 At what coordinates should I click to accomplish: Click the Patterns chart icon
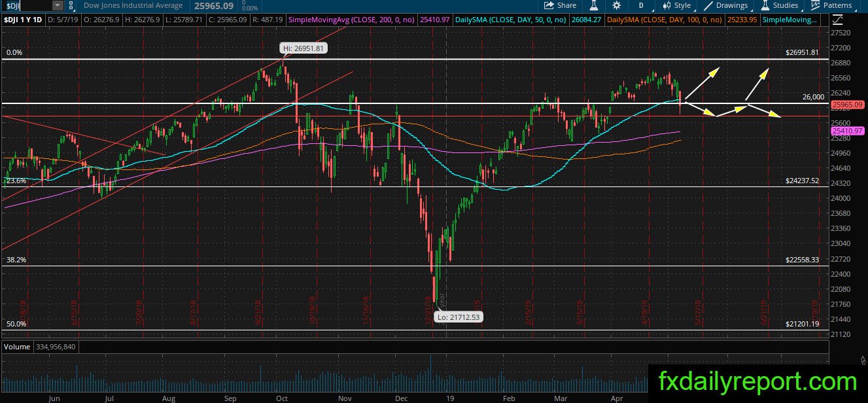pyautogui.click(x=815, y=5)
